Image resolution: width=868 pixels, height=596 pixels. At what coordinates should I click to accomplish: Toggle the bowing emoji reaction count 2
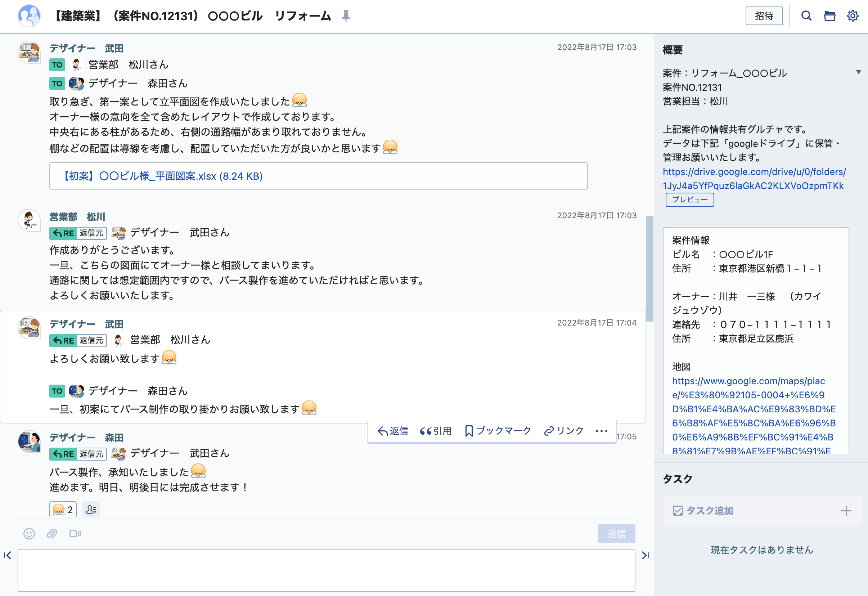point(63,510)
